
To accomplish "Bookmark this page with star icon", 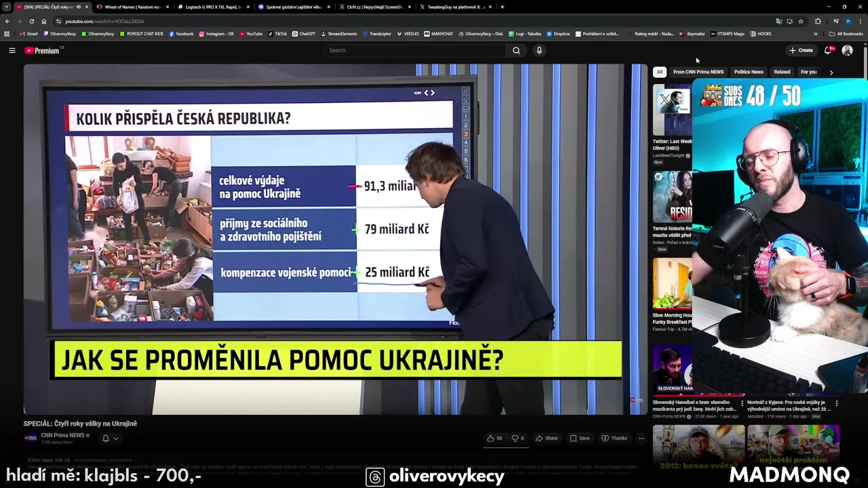I will (801, 21).
